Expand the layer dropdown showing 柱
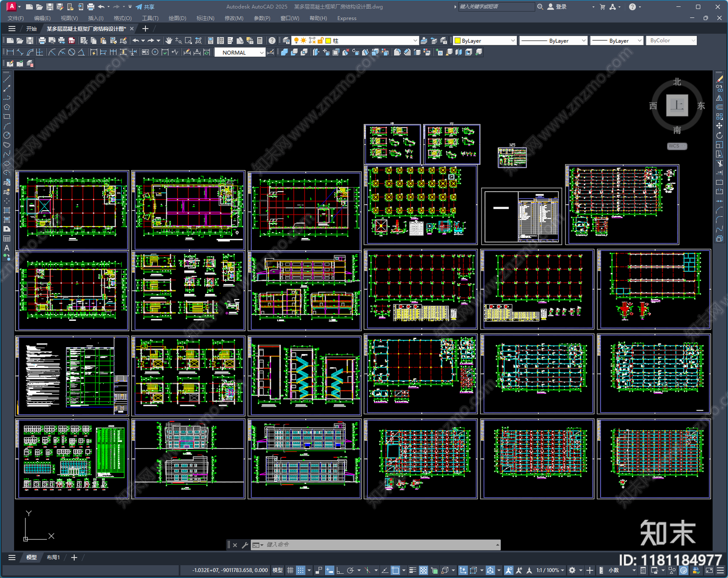728x578 pixels. (415, 41)
